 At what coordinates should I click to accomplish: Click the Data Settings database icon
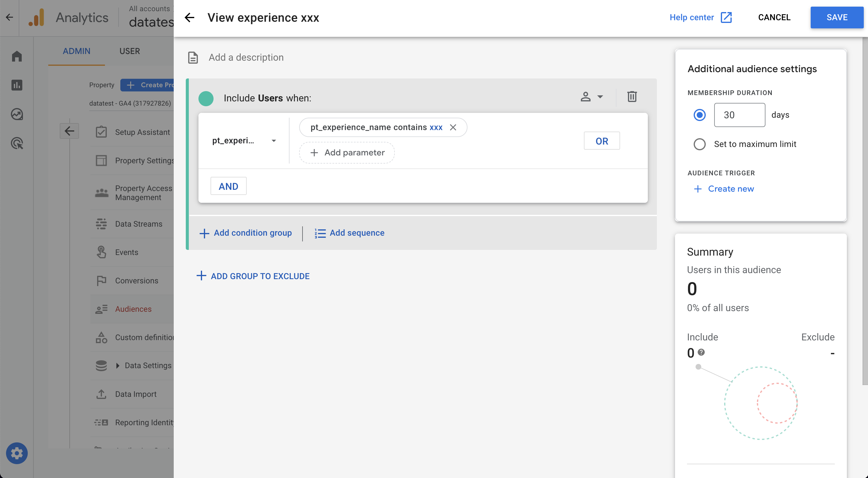pos(101,365)
